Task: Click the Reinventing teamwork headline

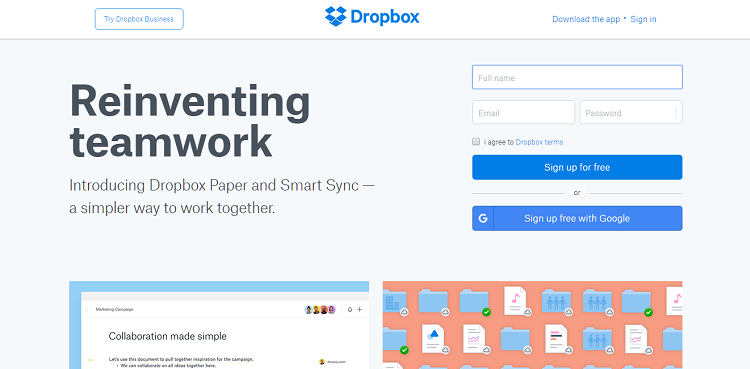Action: [190, 121]
